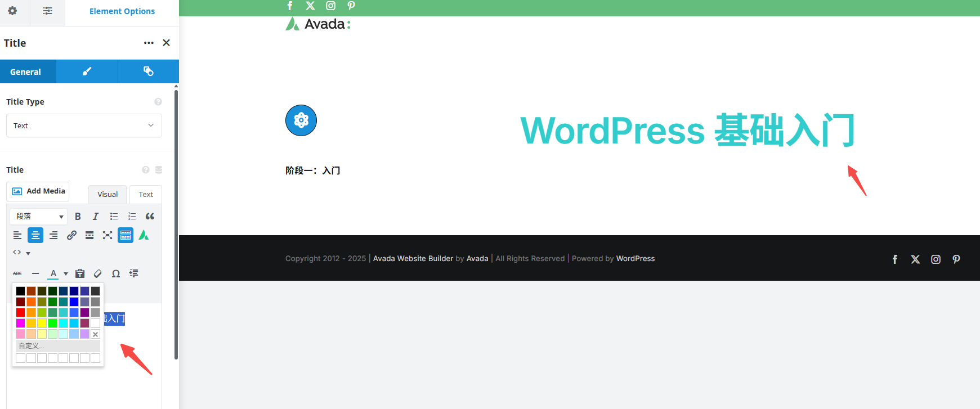Image resolution: width=980 pixels, height=409 pixels.
Task: Switch to the Text editor tab
Action: click(x=146, y=194)
